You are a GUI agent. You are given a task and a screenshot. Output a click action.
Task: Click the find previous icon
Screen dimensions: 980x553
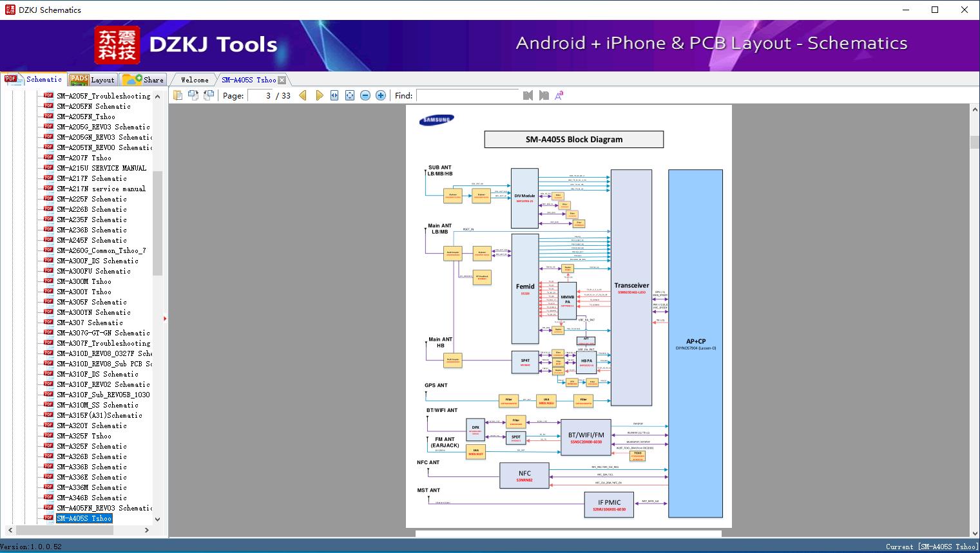click(x=528, y=95)
